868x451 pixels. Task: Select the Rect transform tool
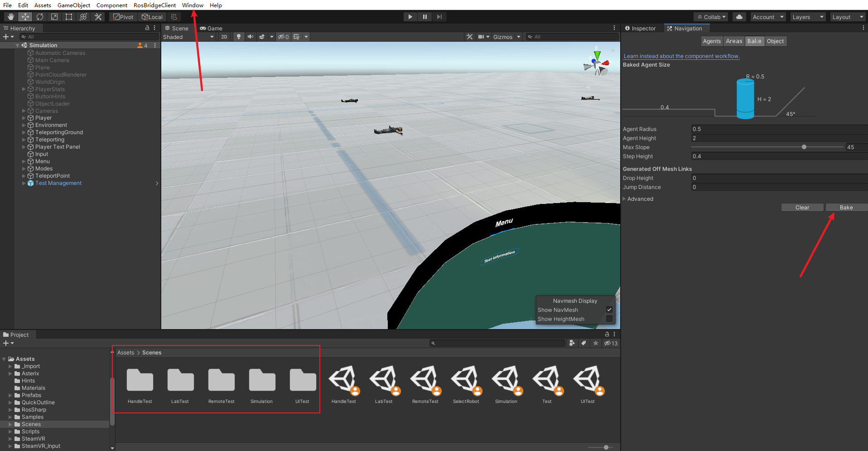(x=69, y=17)
